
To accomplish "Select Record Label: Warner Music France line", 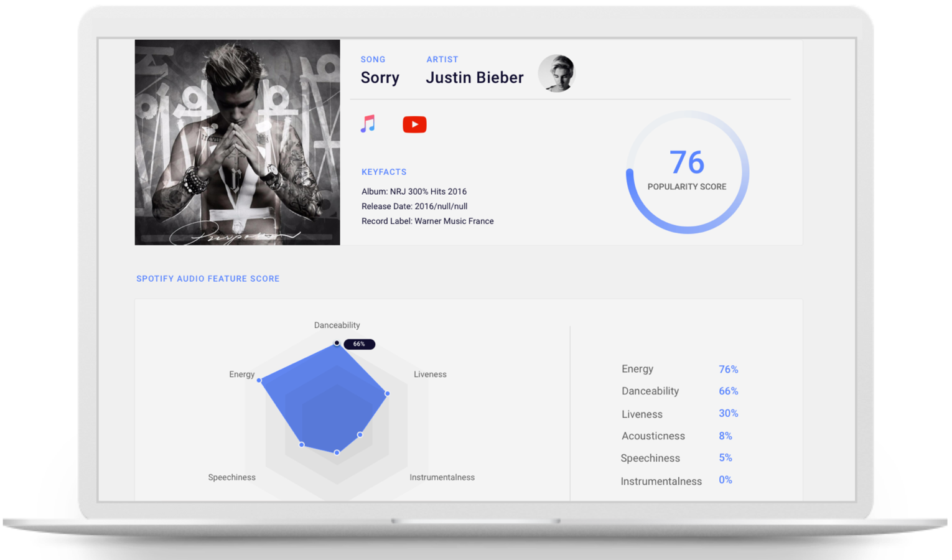I will point(427,221).
